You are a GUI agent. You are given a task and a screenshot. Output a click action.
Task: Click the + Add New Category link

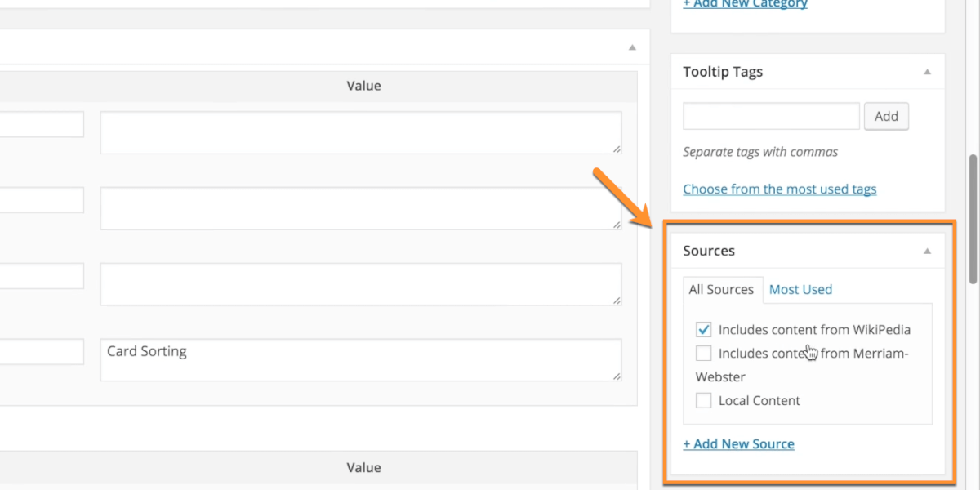pyautogui.click(x=745, y=4)
